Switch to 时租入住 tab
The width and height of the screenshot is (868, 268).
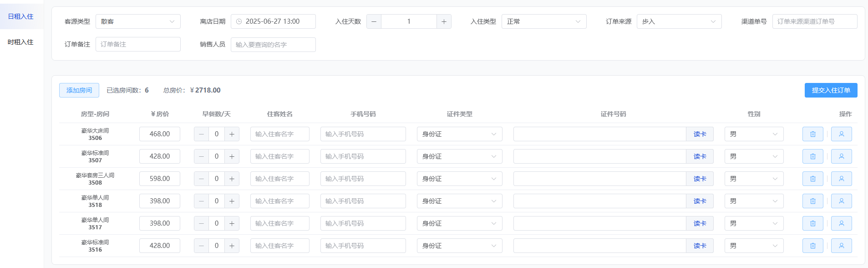(x=21, y=42)
